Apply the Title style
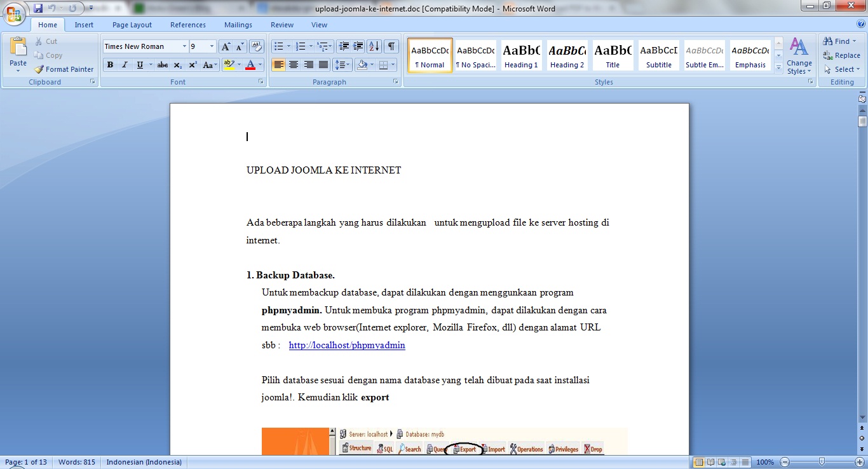 pos(613,55)
